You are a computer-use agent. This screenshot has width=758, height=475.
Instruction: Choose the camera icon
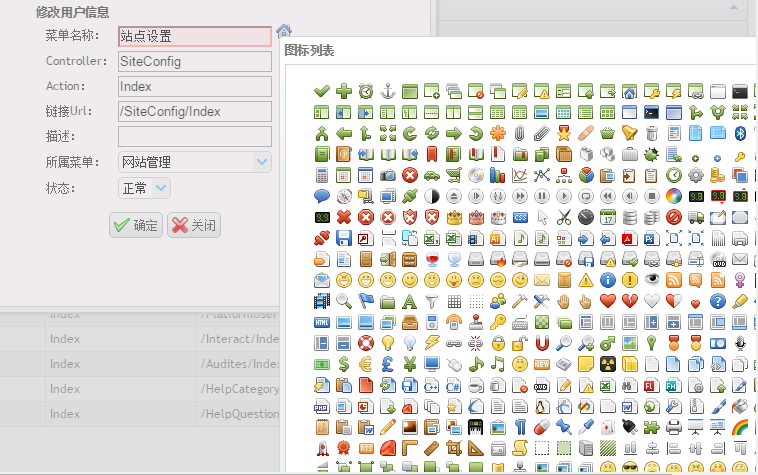click(388, 175)
